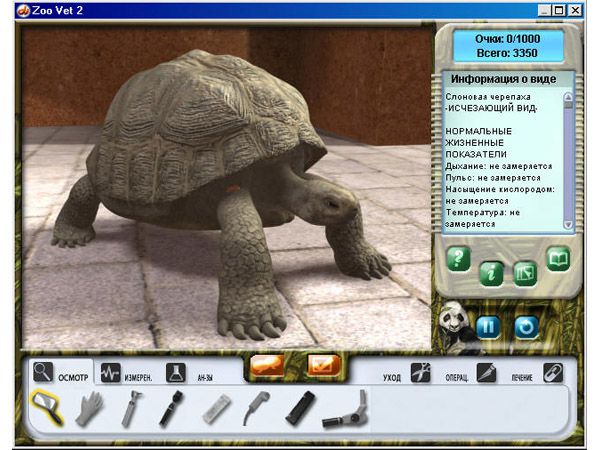600x450 pixels.
Task: Select the black flashlight tool
Action: (299, 408)
